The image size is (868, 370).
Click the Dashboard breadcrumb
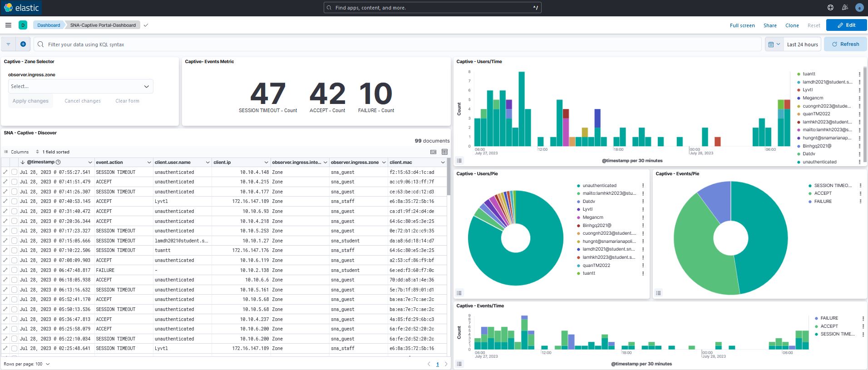(49, 25)
